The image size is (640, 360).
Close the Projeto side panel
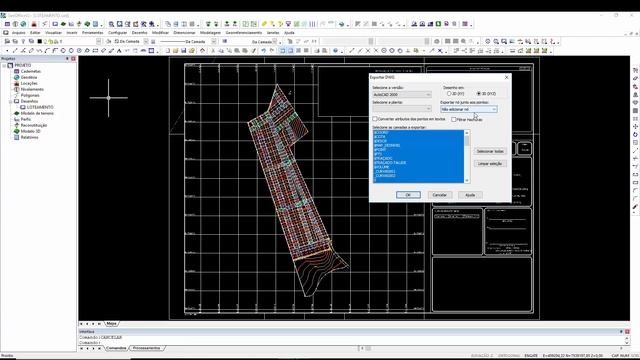coord(73,59)
